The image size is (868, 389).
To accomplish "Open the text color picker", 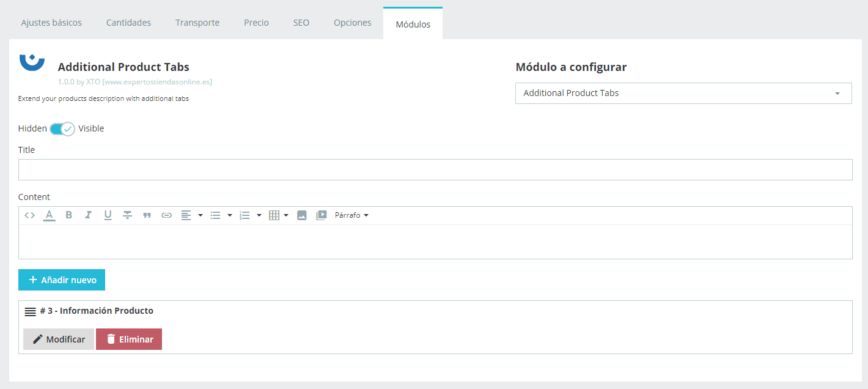I will click(x=50, y=215).
